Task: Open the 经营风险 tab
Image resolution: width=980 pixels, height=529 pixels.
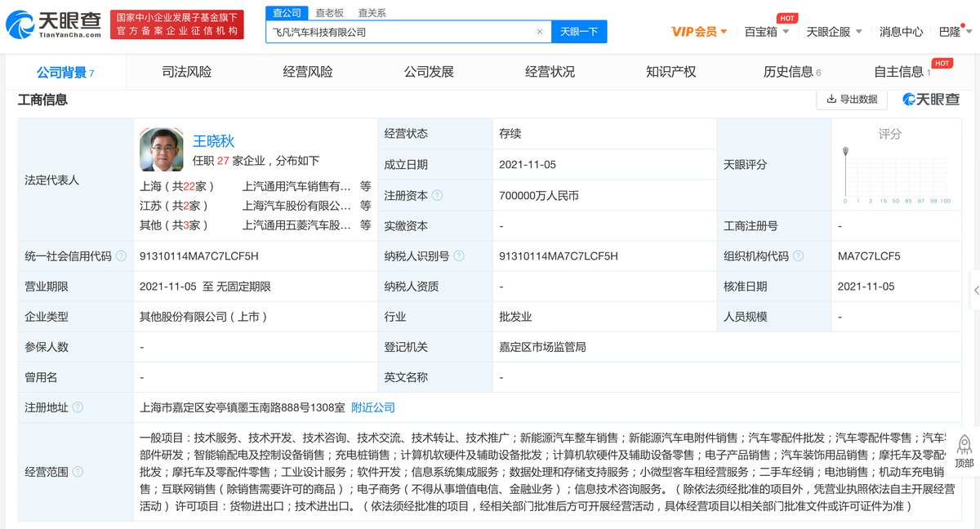Action: tap(308, 72)
